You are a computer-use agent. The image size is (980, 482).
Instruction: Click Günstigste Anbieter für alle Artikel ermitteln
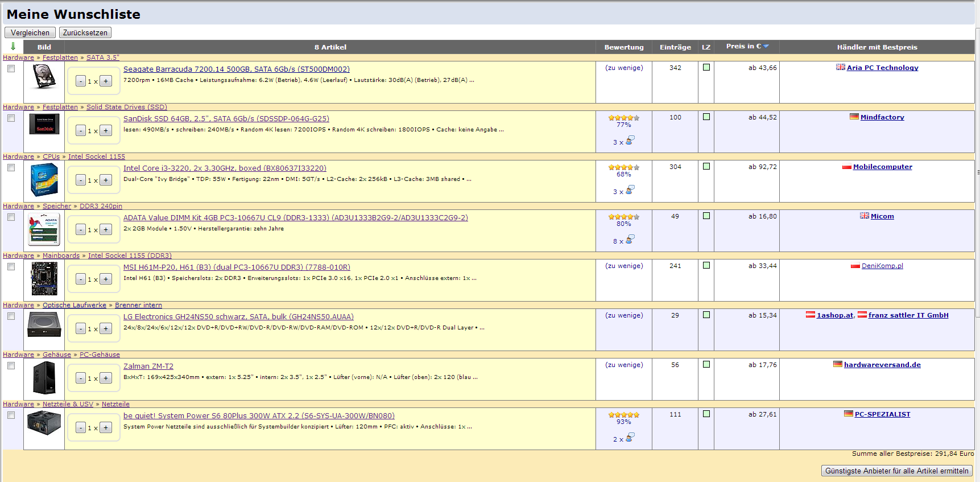point(897,471)
